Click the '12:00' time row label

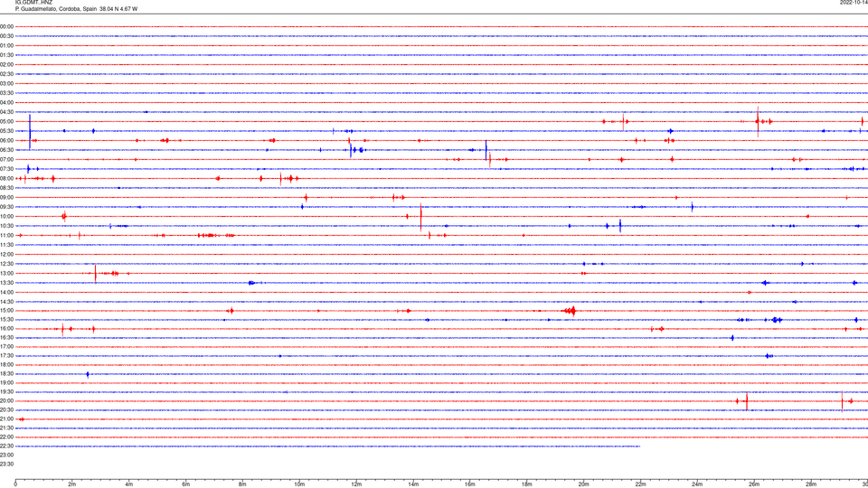[6, 254]
